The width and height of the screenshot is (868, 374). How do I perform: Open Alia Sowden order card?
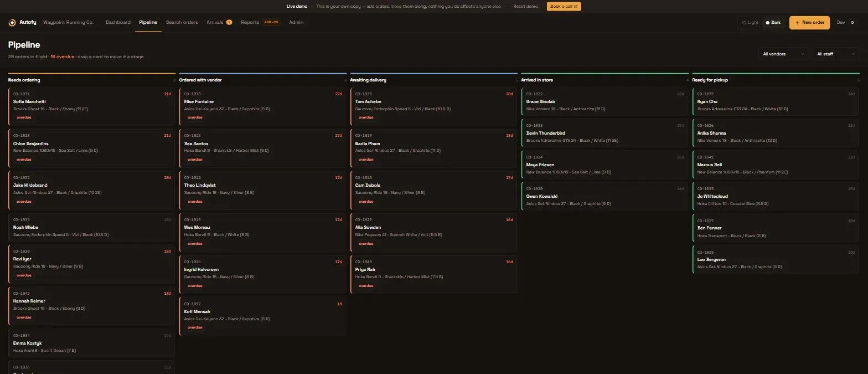click(434, 232)
